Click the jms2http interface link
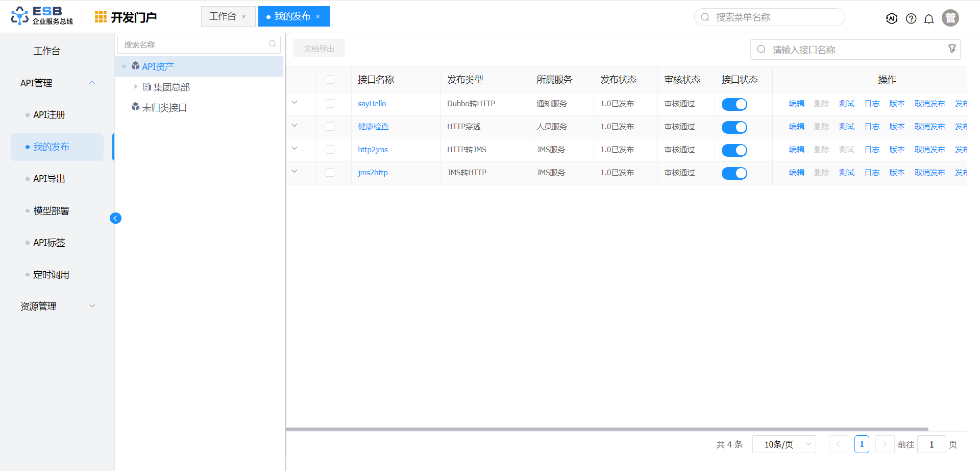The height and width of the screenshot is (471, 980). click(373, 173)
